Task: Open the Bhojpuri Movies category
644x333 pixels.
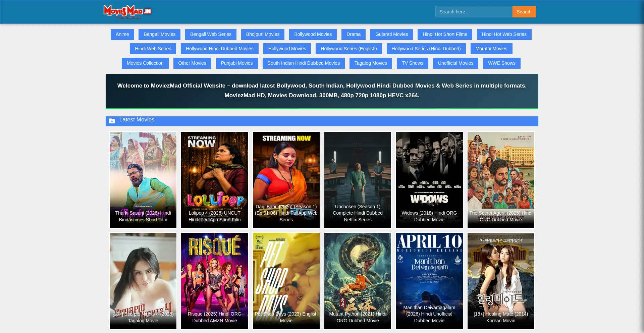Action: [x=263, y=34]
